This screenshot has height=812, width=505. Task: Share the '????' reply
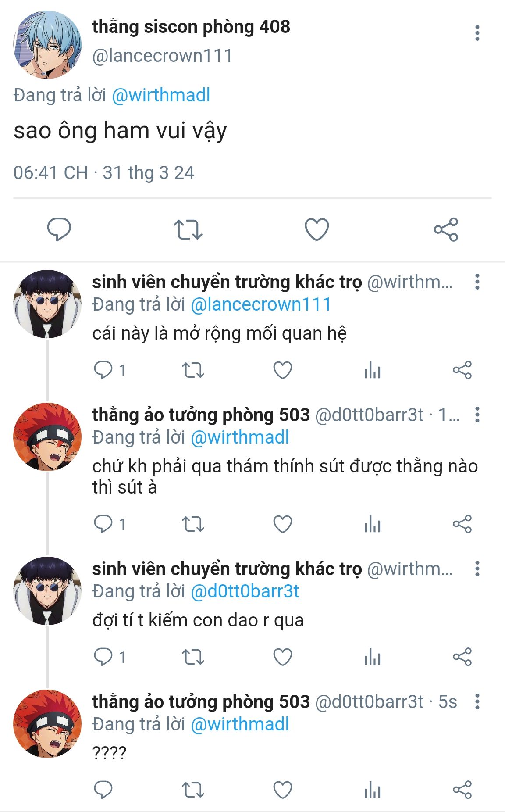tap(462, 791)
